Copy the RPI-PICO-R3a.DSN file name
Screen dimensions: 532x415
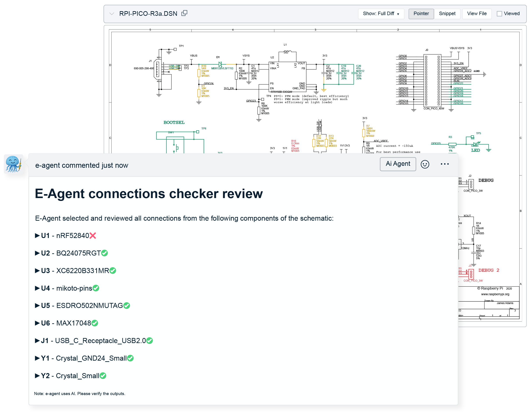[184, 13]
